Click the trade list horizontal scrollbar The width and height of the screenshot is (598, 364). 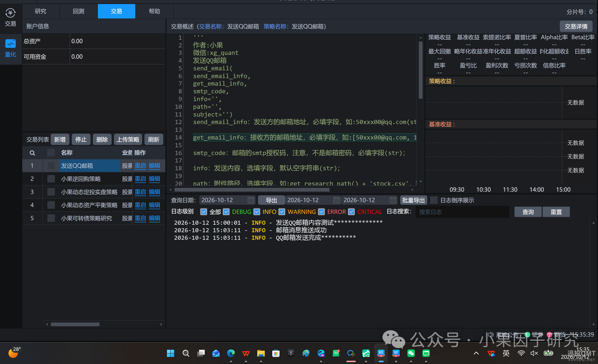coord(75,324)
